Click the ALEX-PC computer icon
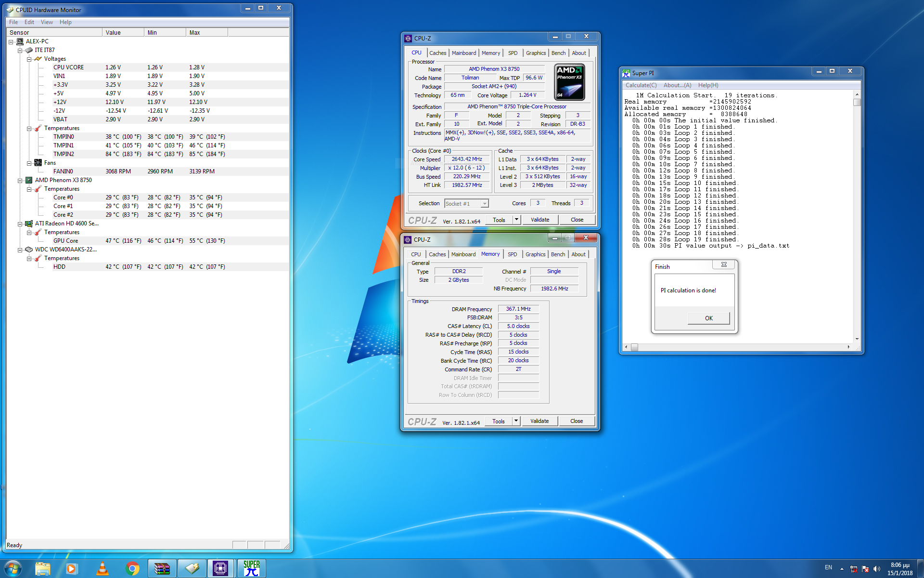The width and height of the screenshot is (924, 578). pyautogui.click(x=20, y=41)
